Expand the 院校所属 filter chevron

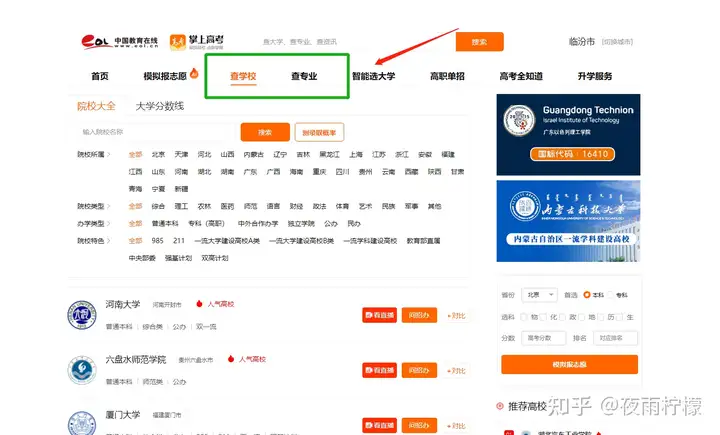tap(109, 154)
